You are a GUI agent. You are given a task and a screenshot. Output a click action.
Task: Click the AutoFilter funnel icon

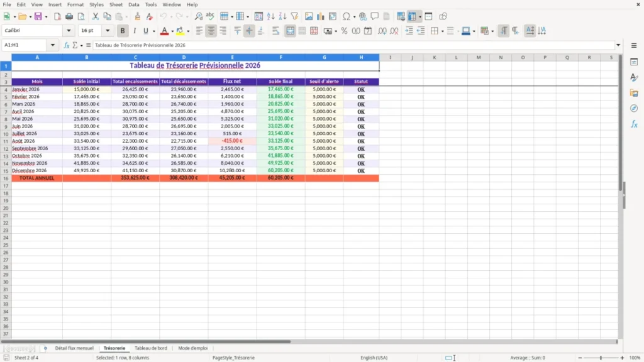pos(294,16)
